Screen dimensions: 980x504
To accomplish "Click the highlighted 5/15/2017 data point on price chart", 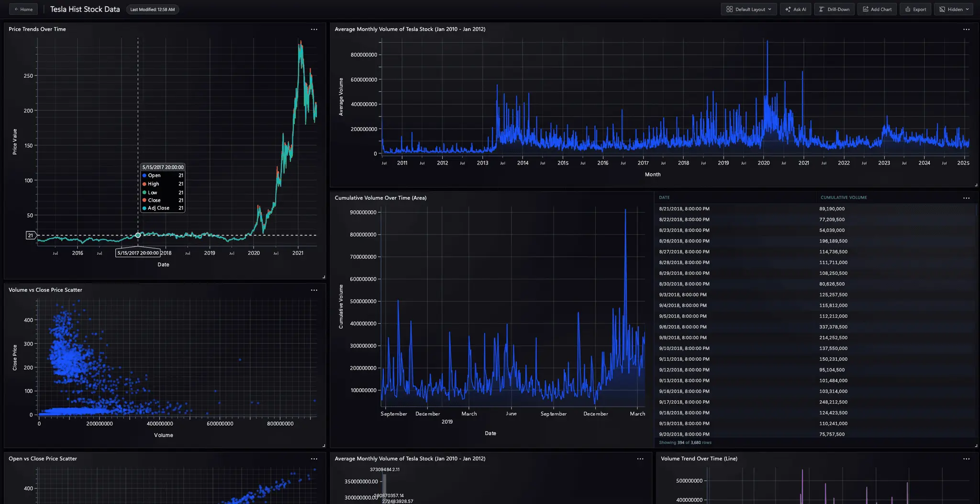I will pyautogui.click(x=138, y=235).
